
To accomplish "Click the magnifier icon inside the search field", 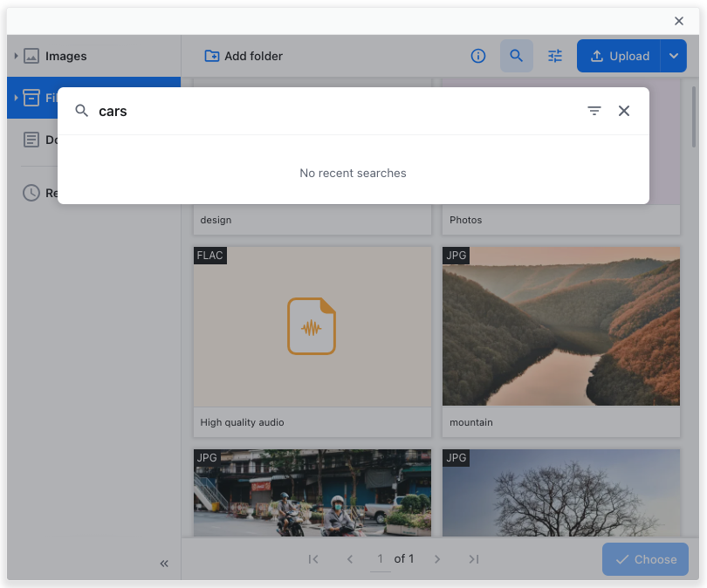I will click(81, 111).
